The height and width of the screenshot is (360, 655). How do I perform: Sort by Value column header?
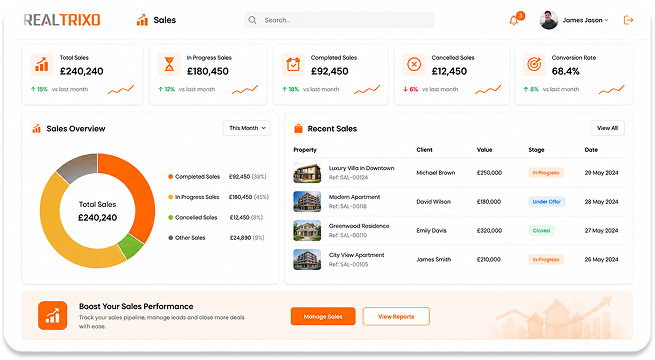coord(485,150)
